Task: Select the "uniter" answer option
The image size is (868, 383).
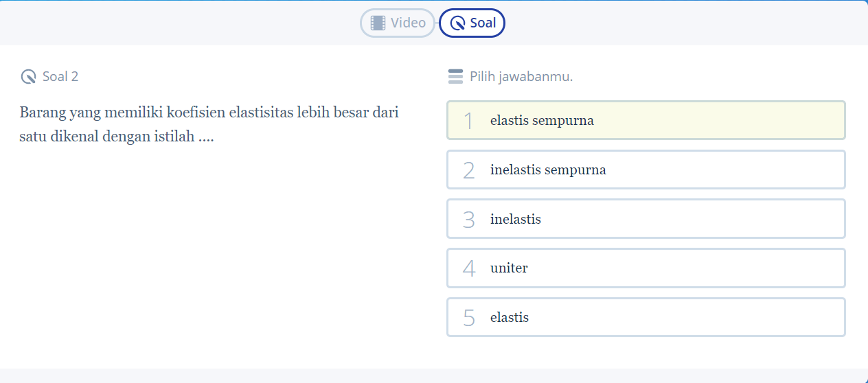Action: (646, 268)
